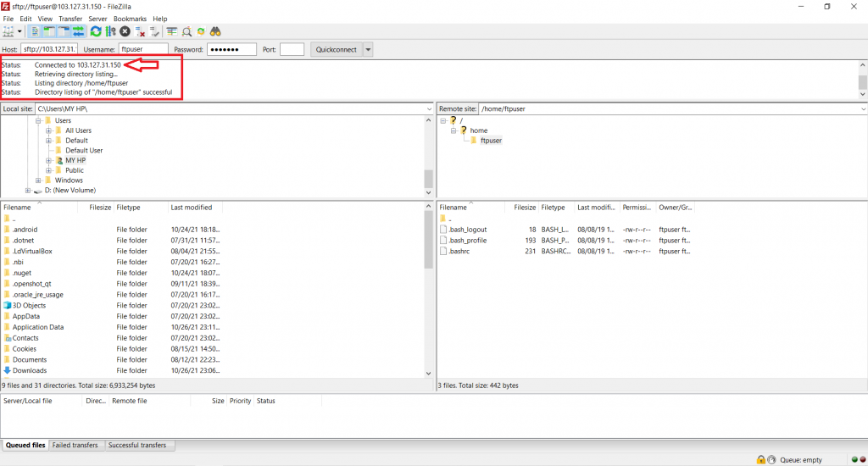Collapse the remote home folder node

tap(453, 130)
